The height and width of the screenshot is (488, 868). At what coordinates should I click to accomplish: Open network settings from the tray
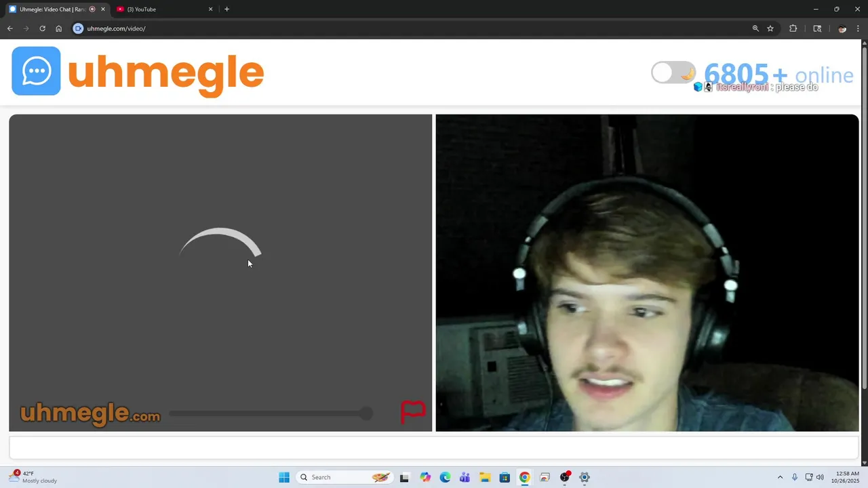tap(809, 477)
